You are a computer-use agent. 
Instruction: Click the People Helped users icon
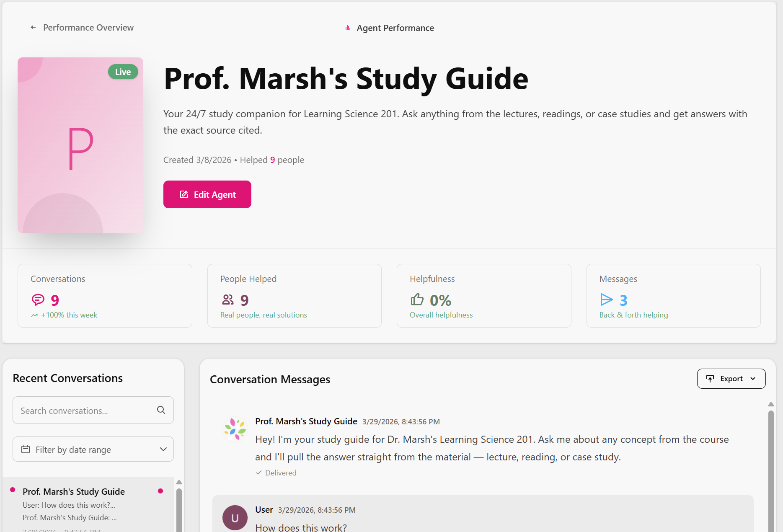(228, 300)
